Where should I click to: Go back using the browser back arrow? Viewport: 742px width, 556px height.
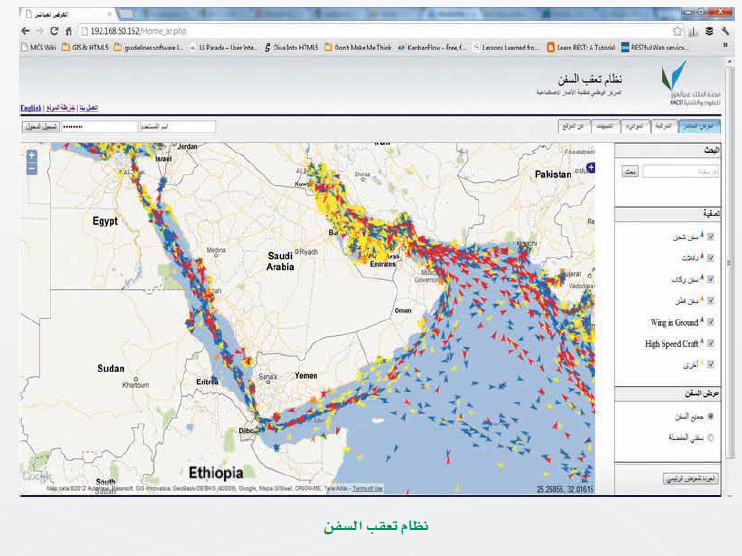[x=26, y=31]
